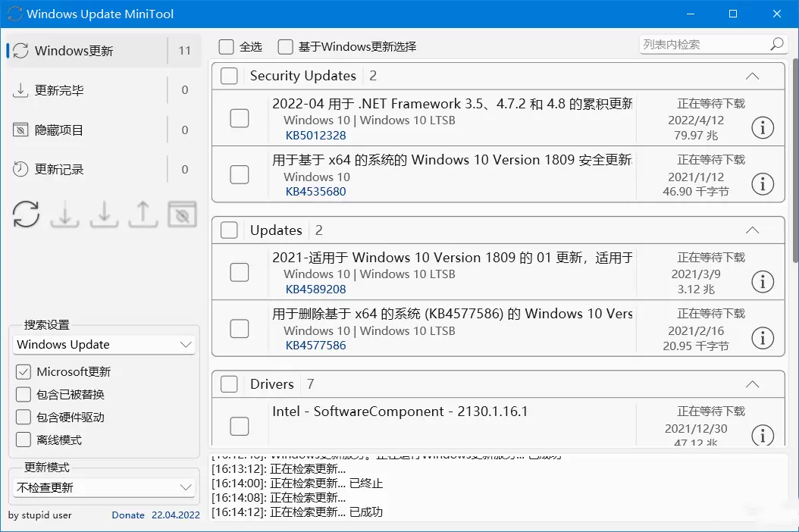Screen dimensions: 799x532
Task: Check the Drivers group checkbox
Action: [x=229, y=384]
